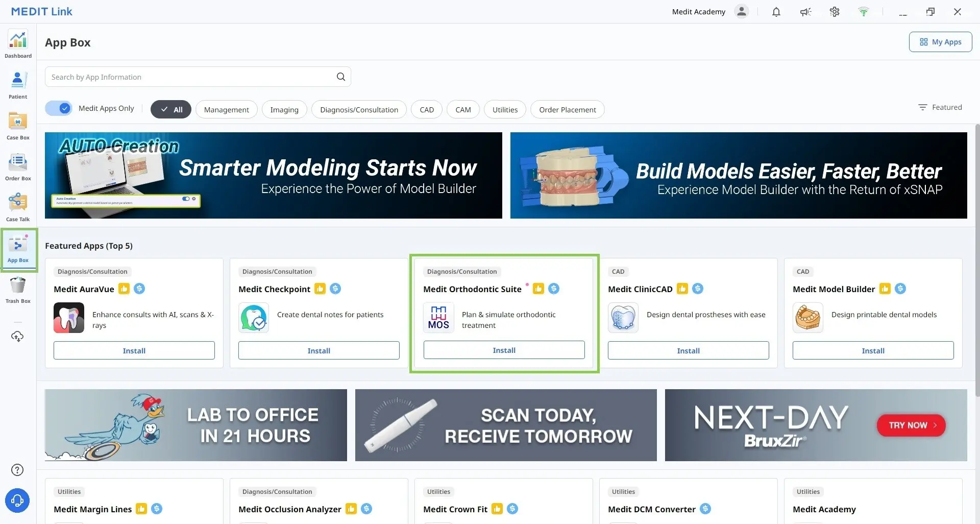
Task: Click thumbs-up badge beside Medit AuraVue
Action: 124,289
